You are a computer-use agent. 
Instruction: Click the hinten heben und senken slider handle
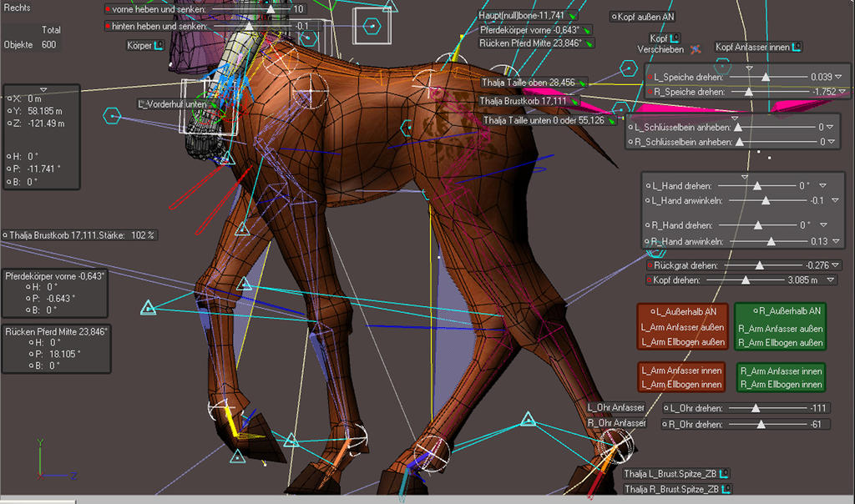[x=249, y=26]
